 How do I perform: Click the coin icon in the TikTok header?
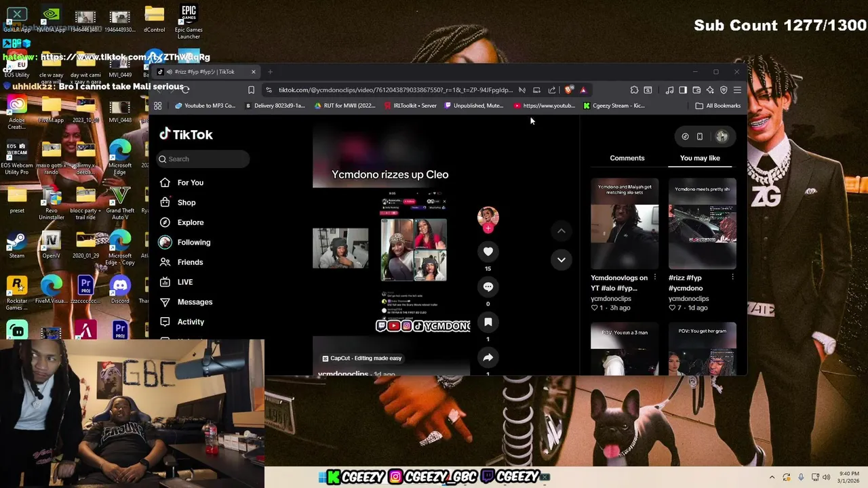pyautogui.click(x=685, y=136)
